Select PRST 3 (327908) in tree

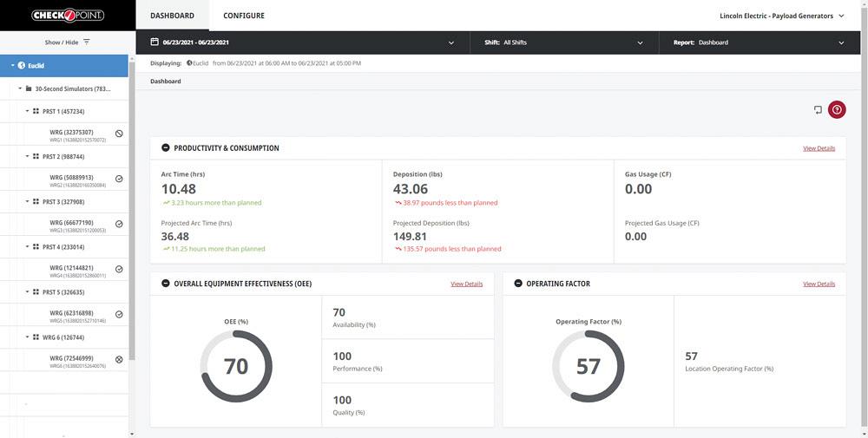point(62,202)
